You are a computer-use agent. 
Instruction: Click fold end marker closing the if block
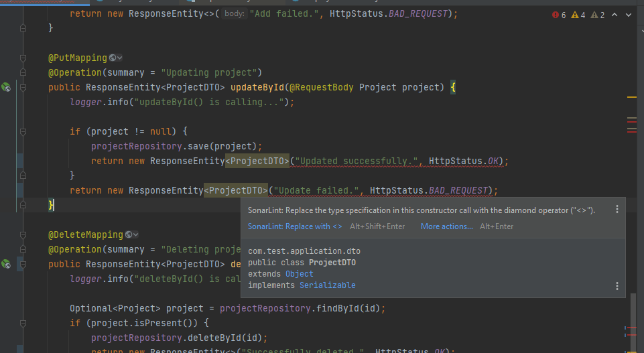pyautogui.click(x=23, y=175)
